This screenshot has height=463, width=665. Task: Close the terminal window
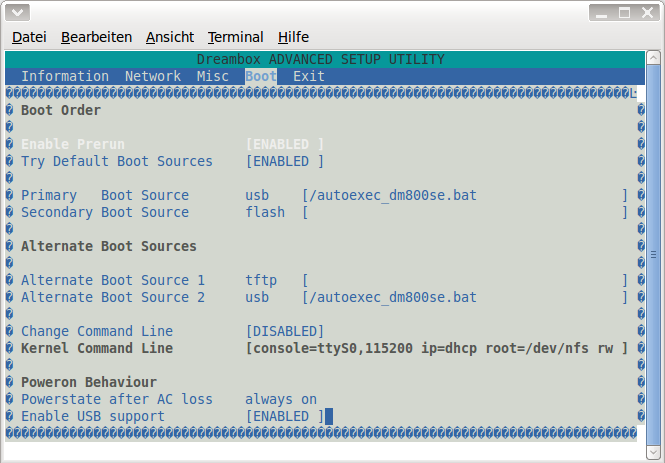point(647,13)
